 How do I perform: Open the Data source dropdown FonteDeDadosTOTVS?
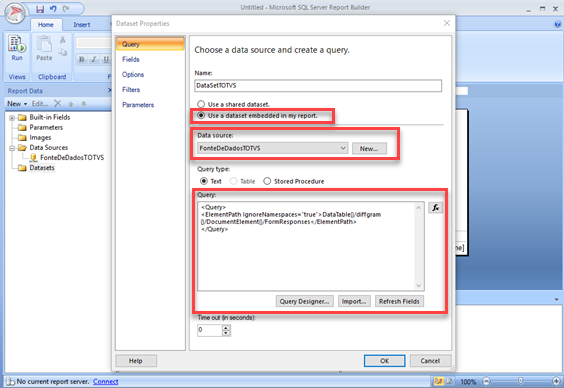click(x=272, y=148)
